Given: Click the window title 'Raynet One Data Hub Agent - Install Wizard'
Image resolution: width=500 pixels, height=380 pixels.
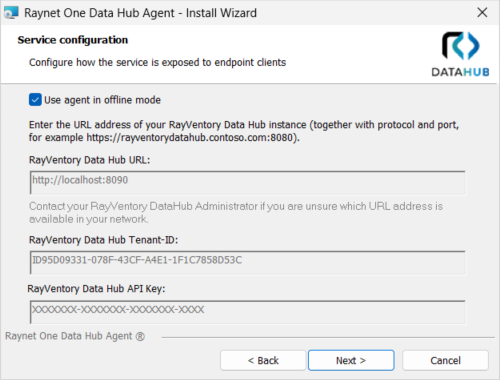Looking at the screenshot, I should click(140, 13).
